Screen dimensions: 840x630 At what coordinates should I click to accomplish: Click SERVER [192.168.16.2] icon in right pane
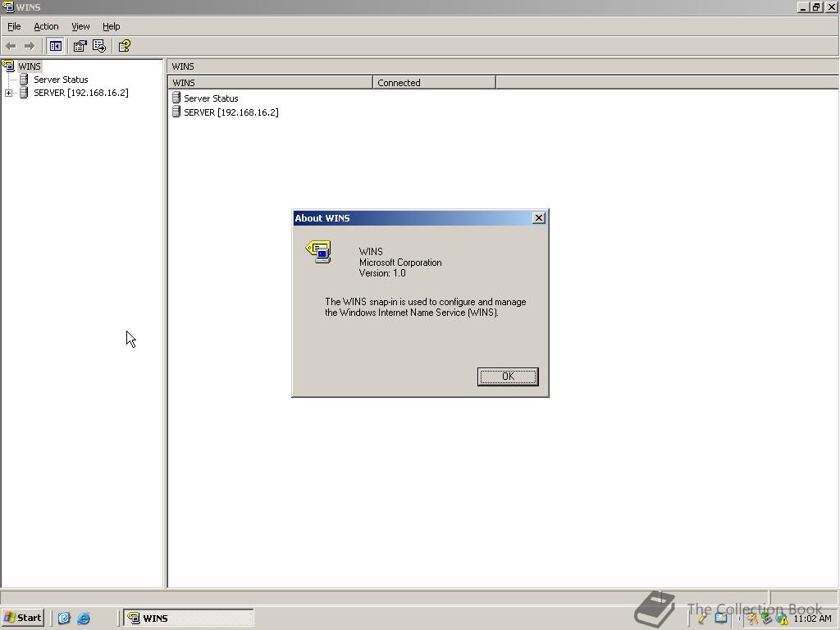pos(176,112)
